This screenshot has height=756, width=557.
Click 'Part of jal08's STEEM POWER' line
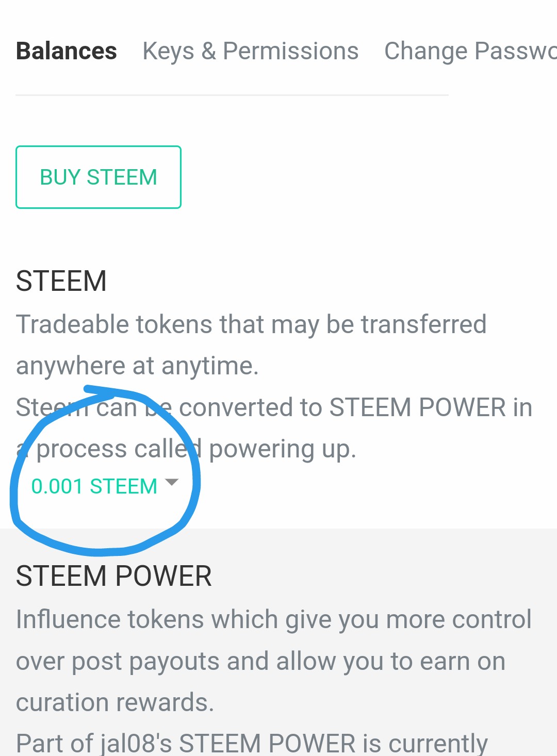click(251, 744)
